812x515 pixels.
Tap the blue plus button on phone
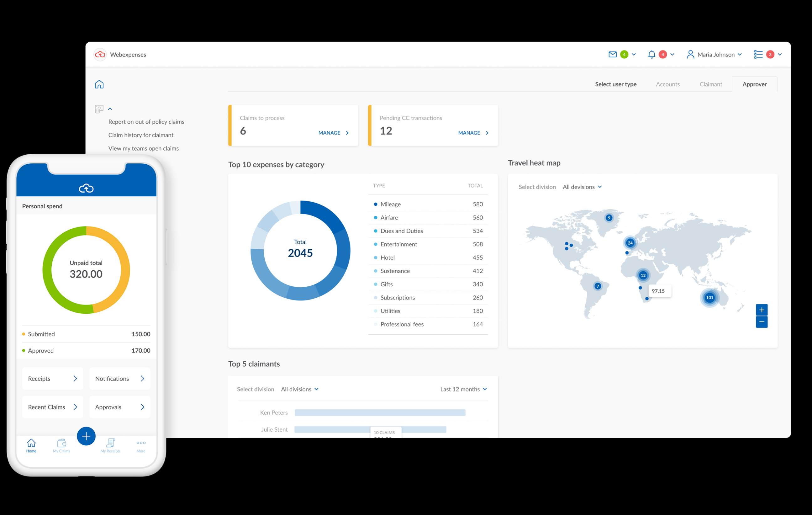tap(86, 436)
